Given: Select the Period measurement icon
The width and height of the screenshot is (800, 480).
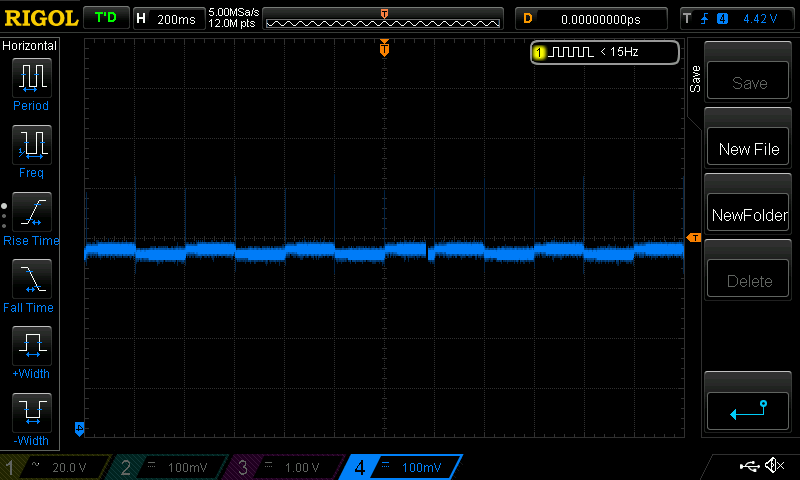Looking at the screenshot, I should pyautogui.click(x=31, y=77).
